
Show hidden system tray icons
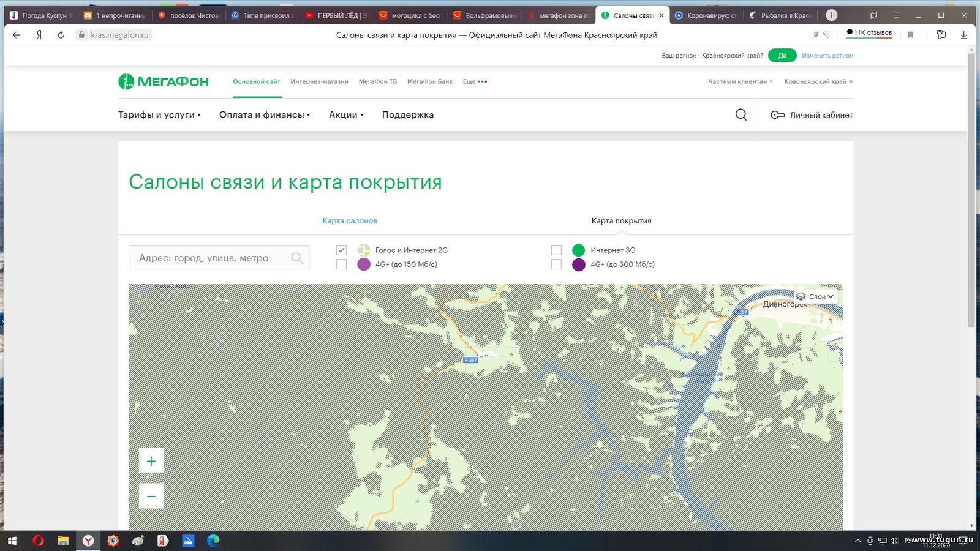[858, 541]
